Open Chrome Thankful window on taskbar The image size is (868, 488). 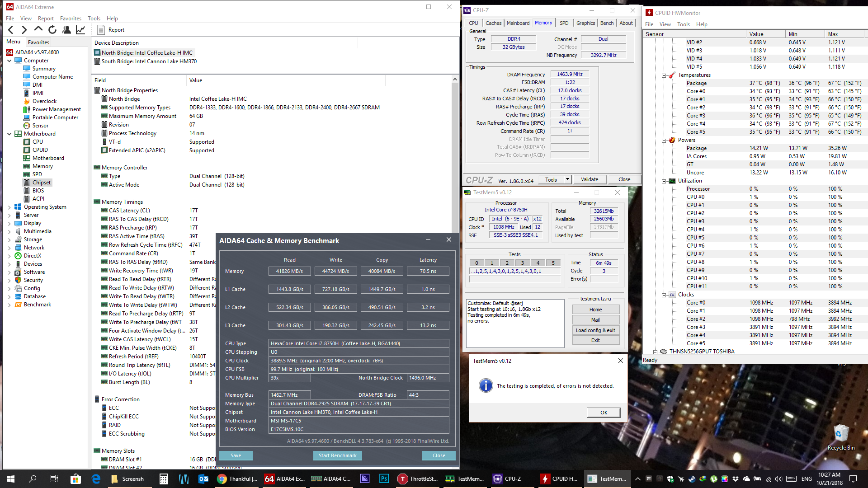[237, 479]
